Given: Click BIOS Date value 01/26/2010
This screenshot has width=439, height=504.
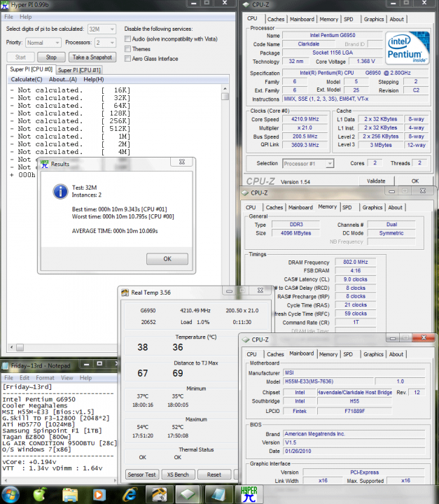Looking at the screenshot, I should coord(354,451).
